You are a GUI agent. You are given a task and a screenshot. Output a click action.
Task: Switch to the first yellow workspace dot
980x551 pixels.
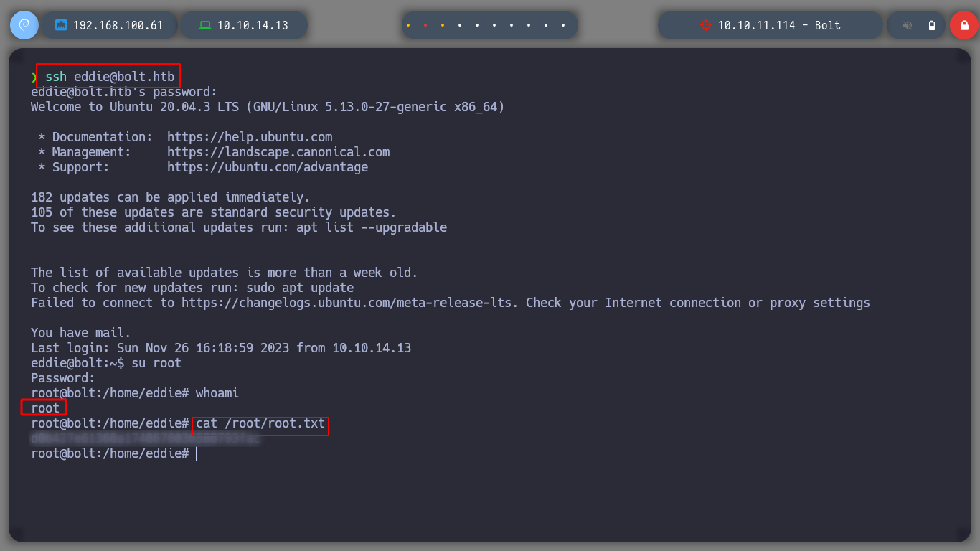point(408,25)
